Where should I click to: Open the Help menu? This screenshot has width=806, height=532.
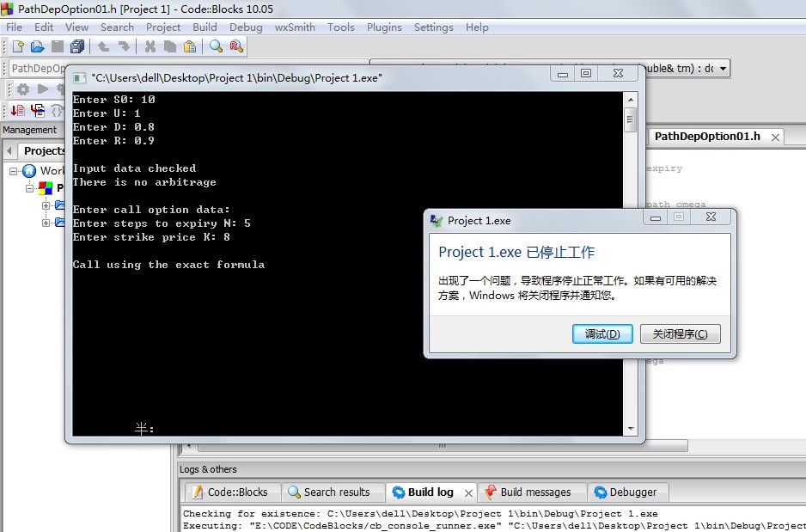tap(477, 28)
